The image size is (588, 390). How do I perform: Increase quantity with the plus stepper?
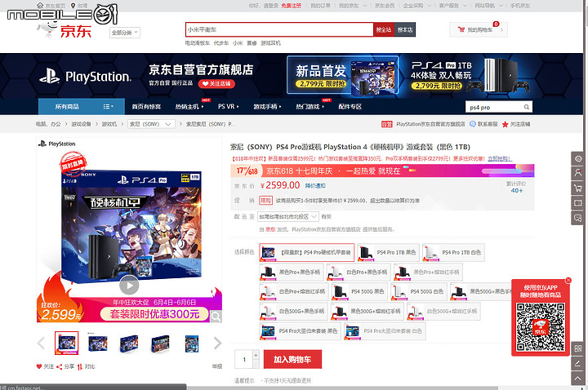256,355
